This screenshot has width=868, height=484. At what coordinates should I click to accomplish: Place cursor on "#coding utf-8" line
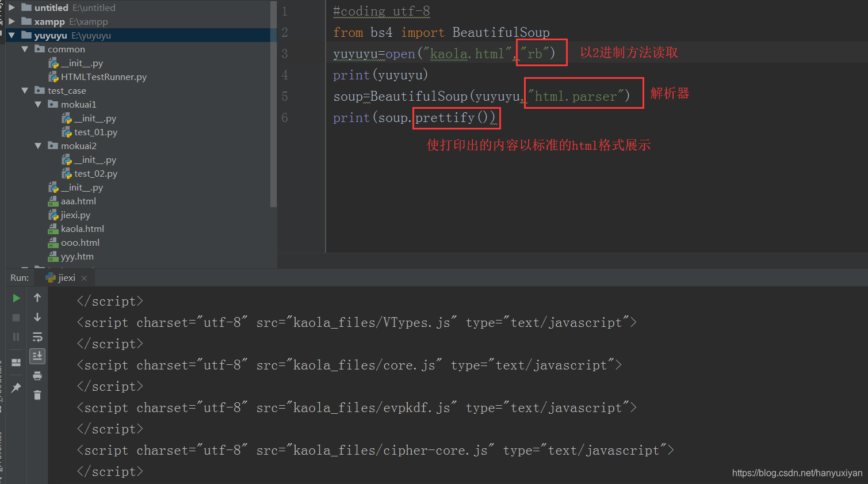(x=381, y=11)
